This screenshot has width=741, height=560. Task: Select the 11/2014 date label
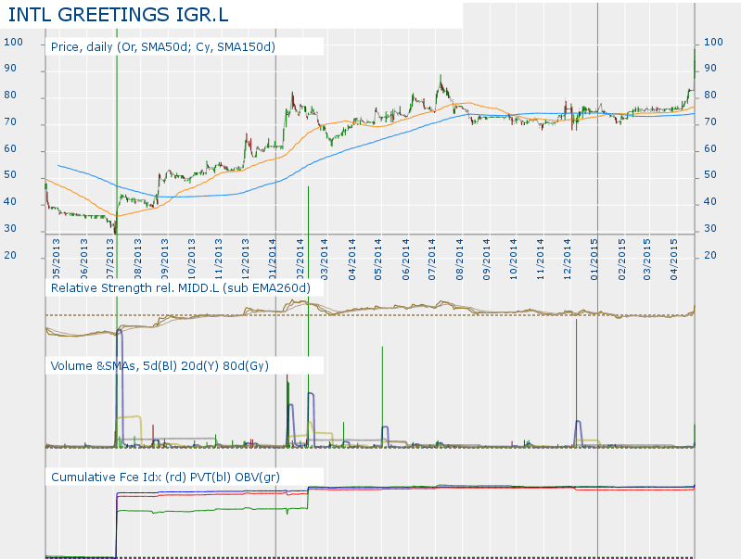(540, 260)
